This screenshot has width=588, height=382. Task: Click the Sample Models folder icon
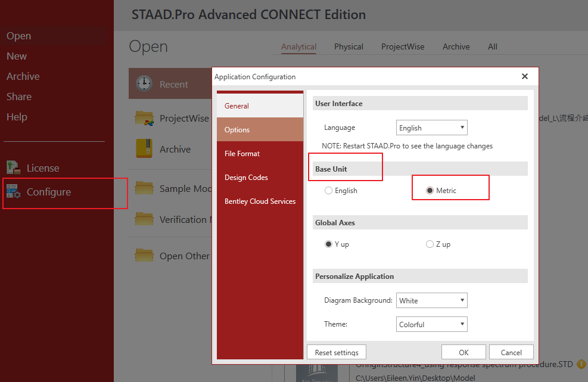[x=144, y=188]
